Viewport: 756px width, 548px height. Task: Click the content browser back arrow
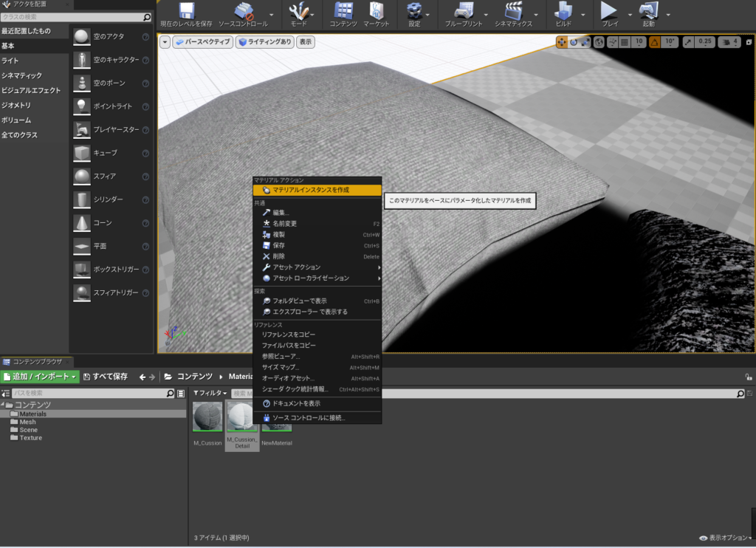(142, 377)
